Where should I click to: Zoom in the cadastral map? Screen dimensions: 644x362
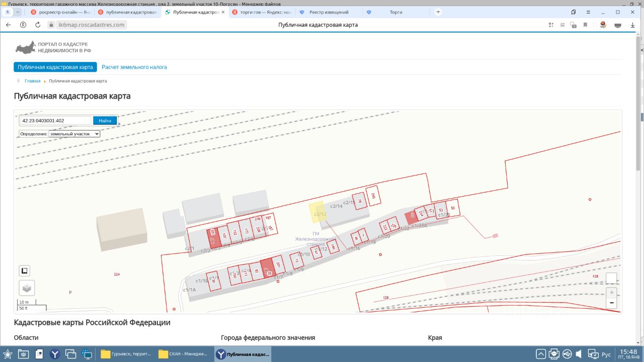pos(611,293)
